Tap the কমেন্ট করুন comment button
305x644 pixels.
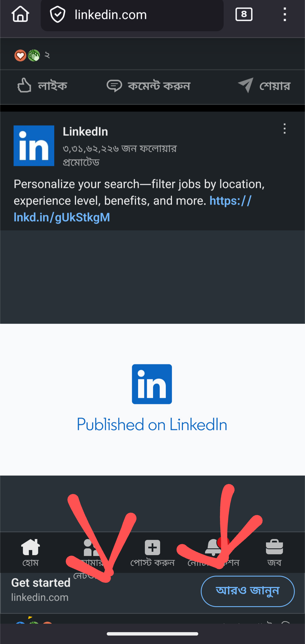click(x=149, y=86)
